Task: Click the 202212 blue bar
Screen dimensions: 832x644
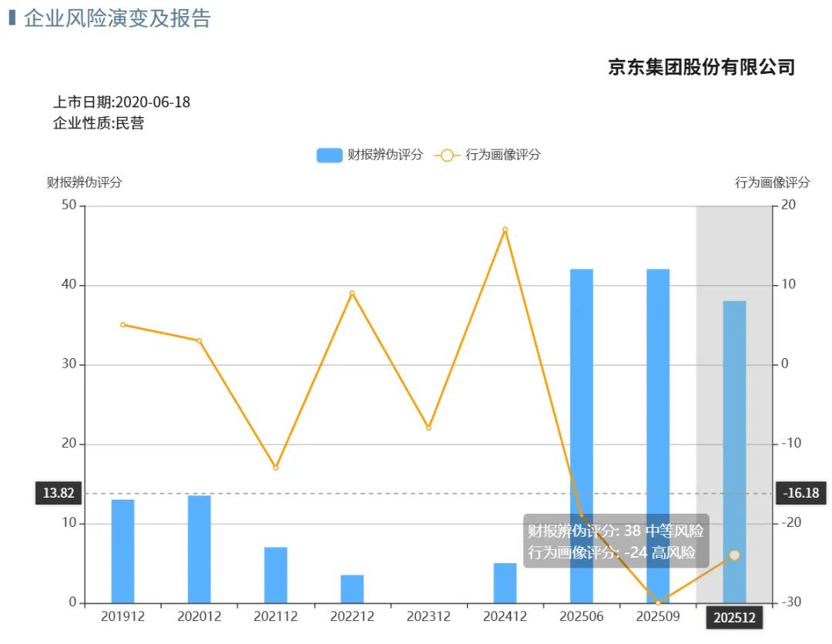Action: click(x=352, y=589)
